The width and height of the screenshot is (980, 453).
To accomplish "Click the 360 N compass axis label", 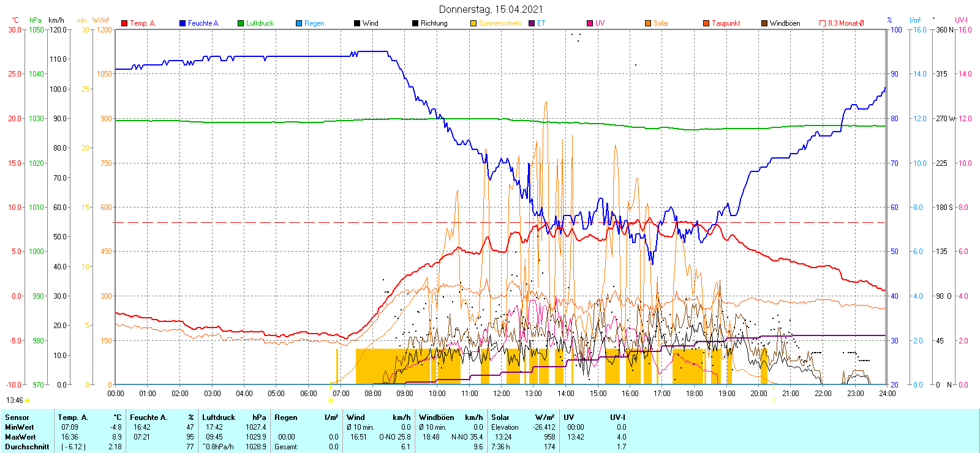I will point(944,29).
